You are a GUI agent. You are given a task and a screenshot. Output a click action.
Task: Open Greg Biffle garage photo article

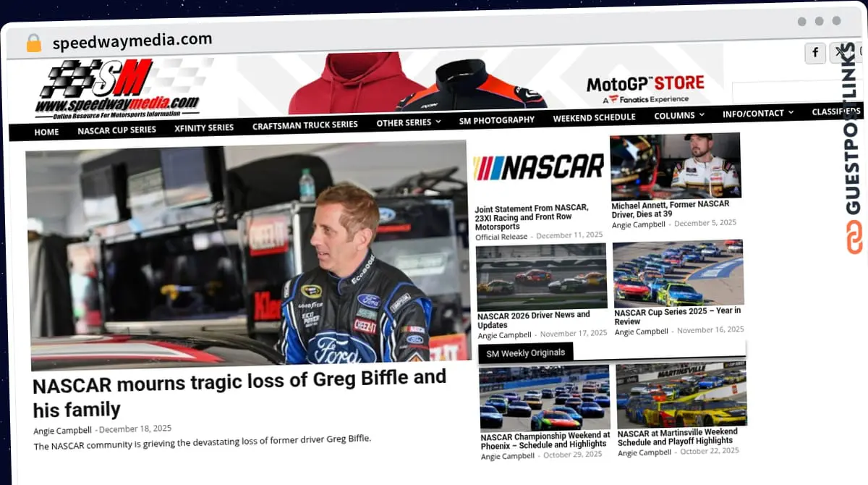[x=247, y=256]
